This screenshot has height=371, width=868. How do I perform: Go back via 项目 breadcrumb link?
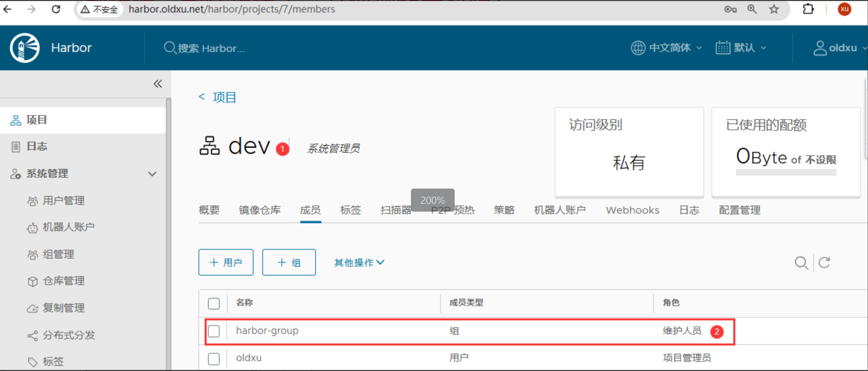[x=224, y=98]
